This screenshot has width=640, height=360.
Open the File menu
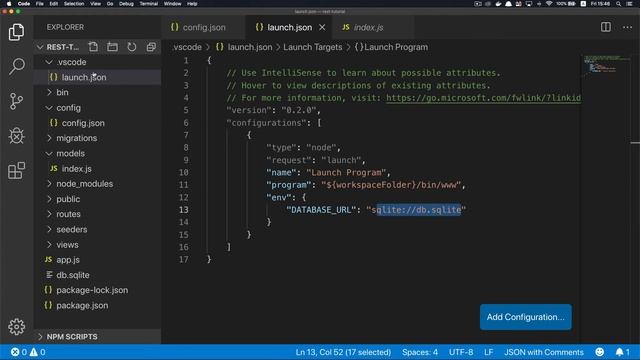[40, 4]
